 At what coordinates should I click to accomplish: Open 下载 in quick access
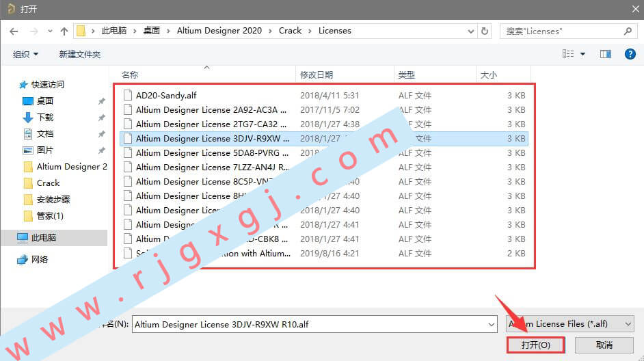45,118
